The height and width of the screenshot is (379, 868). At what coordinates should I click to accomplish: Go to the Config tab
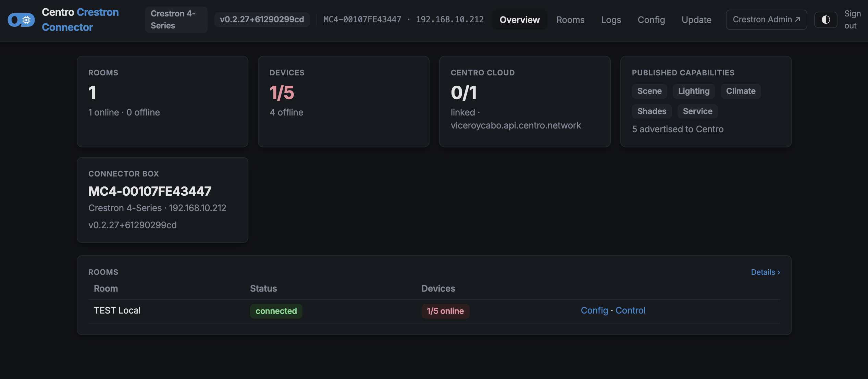click(x=651, y=20)
